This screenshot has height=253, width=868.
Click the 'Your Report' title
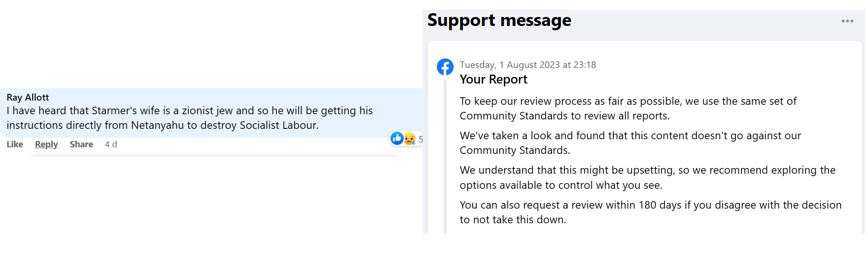click(x=493, y=79)
